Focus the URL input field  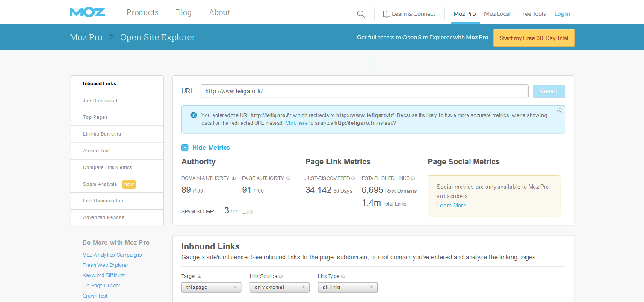[364, 91]
